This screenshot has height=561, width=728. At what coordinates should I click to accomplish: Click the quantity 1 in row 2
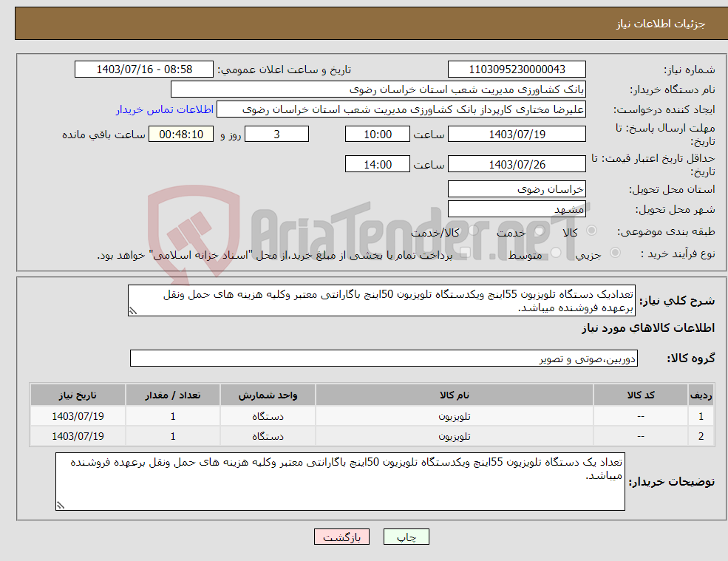click(173, 437)
